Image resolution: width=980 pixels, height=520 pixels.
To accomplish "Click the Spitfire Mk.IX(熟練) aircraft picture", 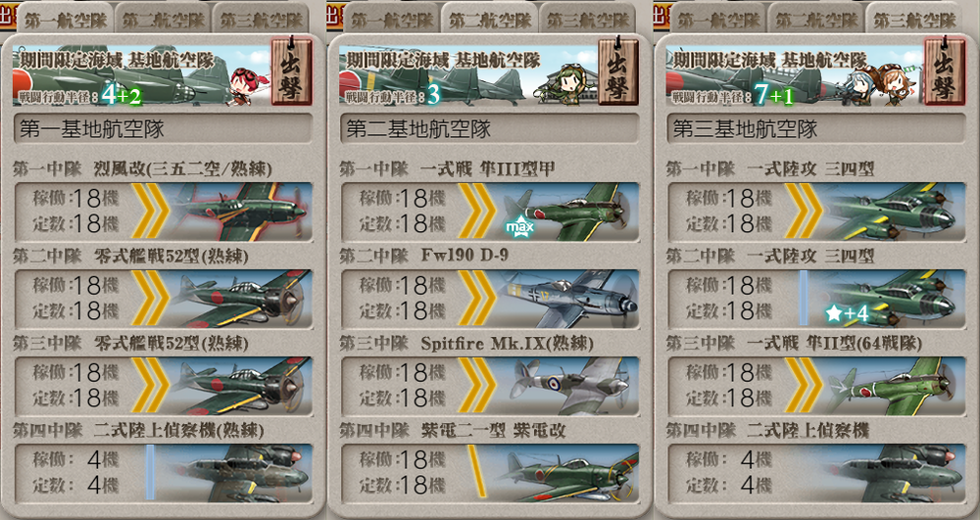I will [x=567, y=387].
